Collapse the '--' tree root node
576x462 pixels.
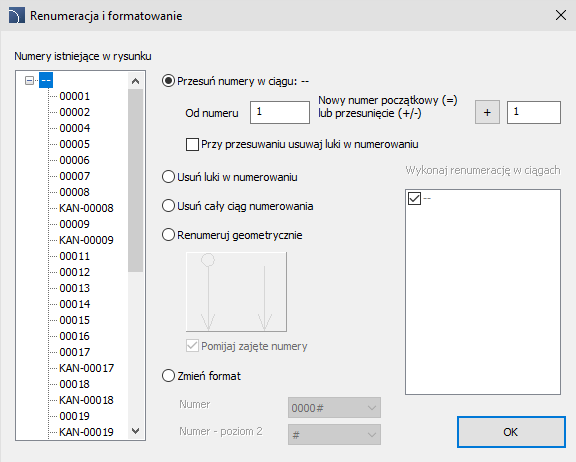tap(29, 80)
